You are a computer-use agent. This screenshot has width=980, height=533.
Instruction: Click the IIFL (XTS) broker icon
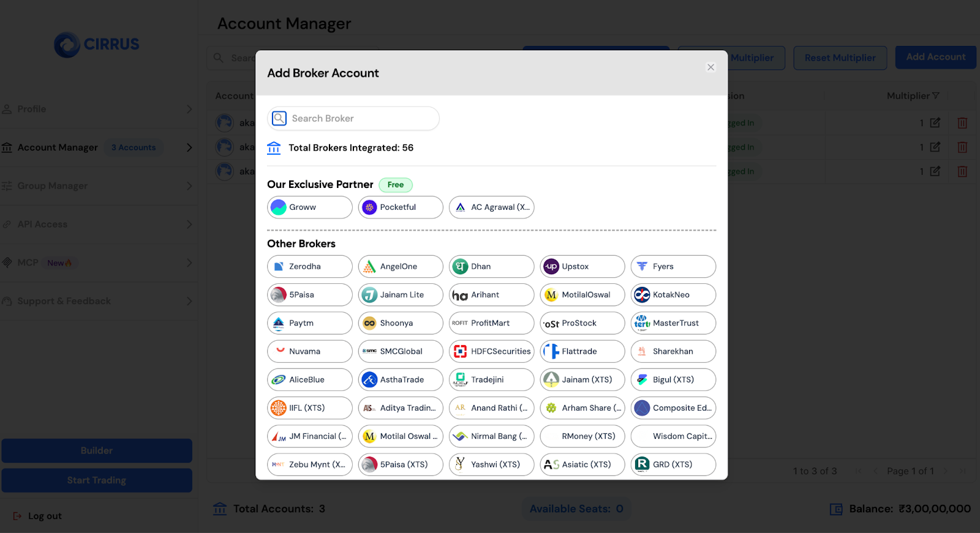click(x=279, y=408)
